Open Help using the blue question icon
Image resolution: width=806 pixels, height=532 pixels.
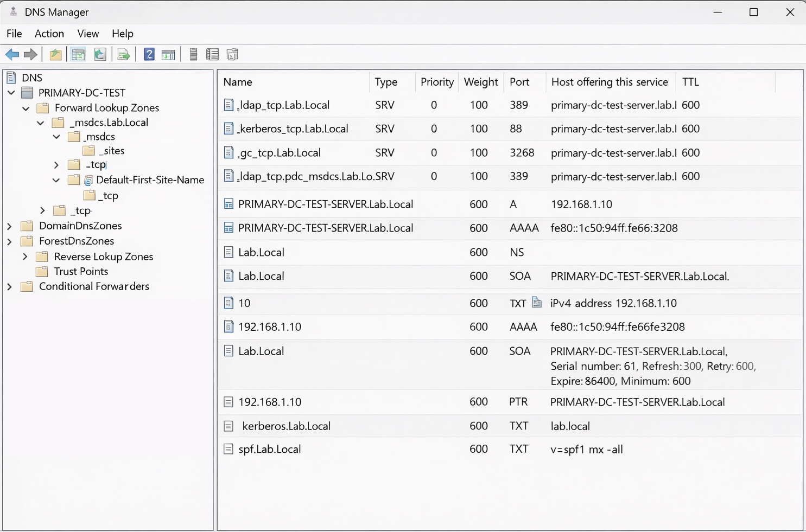[149, 54]
